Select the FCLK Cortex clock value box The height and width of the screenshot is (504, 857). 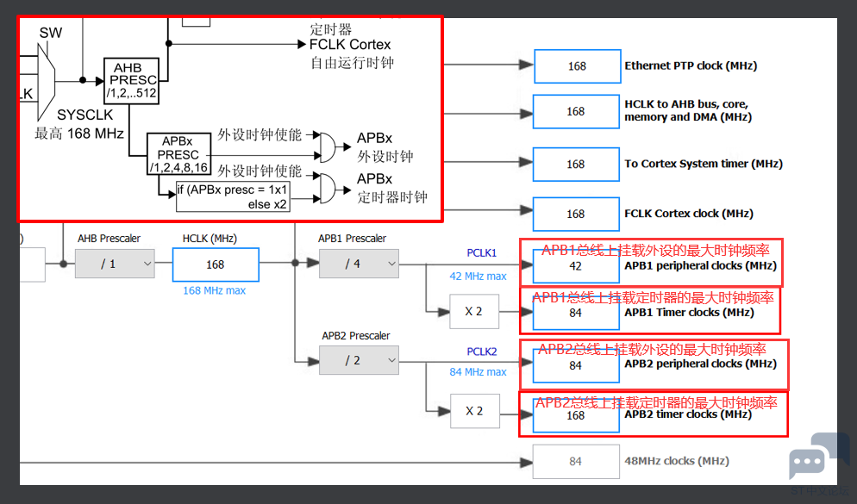(576, 214)
